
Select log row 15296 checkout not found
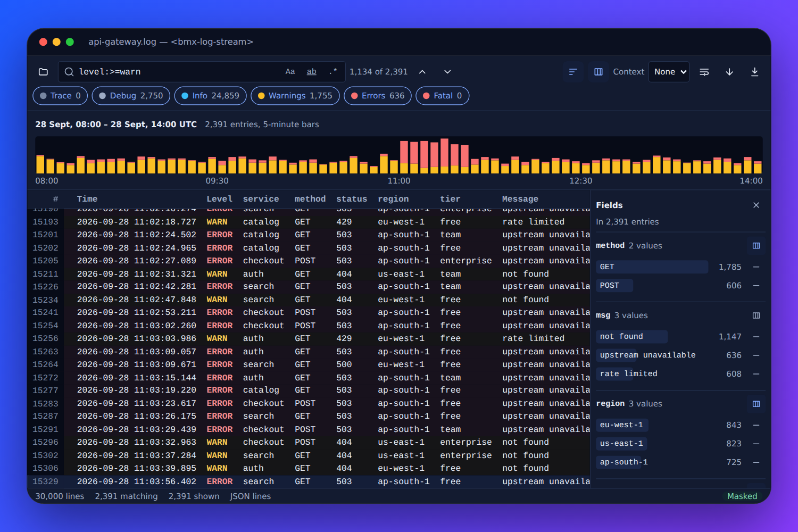[x=309, y=442]
